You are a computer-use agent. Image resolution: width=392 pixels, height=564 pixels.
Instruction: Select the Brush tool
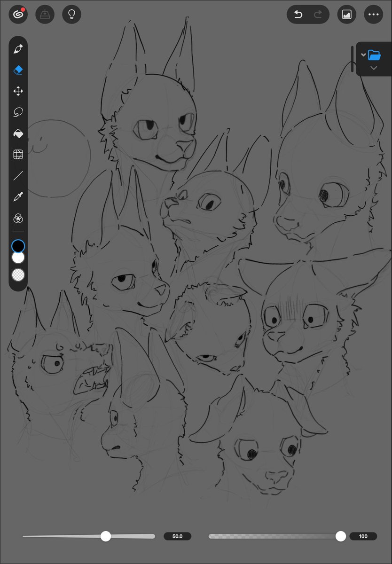click(x=18, y=49)
